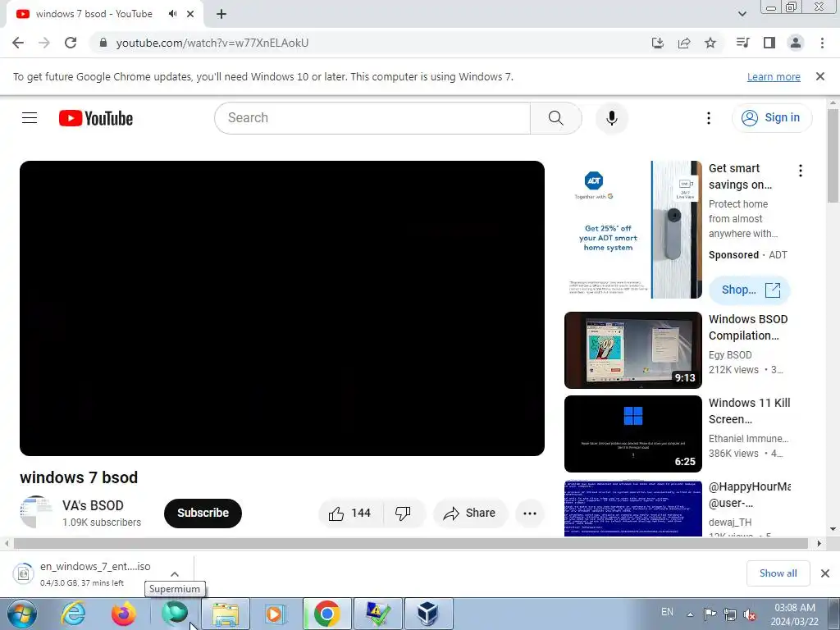This screenshot has width=840, height=630.
Task: Open the media control icon in Chrome toolbar
Action: point(742,43)
